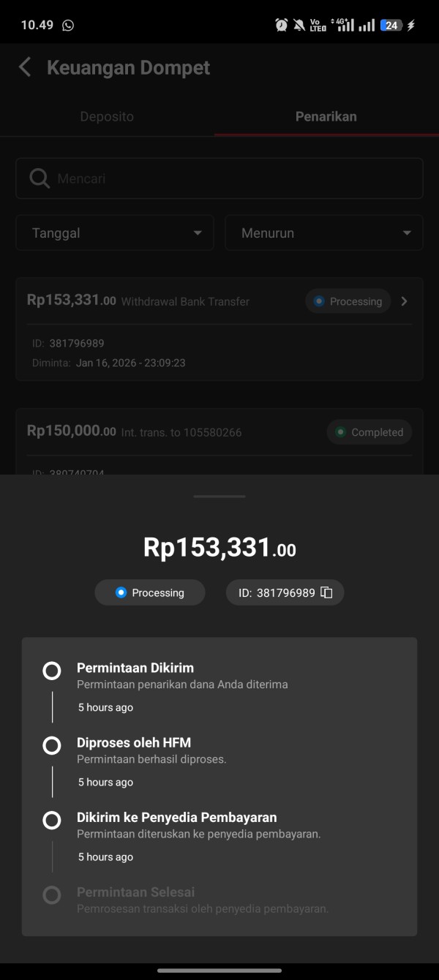The height and width of the screenshot is (980, 439).
Task: Tap the Dikirim ke Penyedia Pembayaran step circle
Action: (52, 820)
